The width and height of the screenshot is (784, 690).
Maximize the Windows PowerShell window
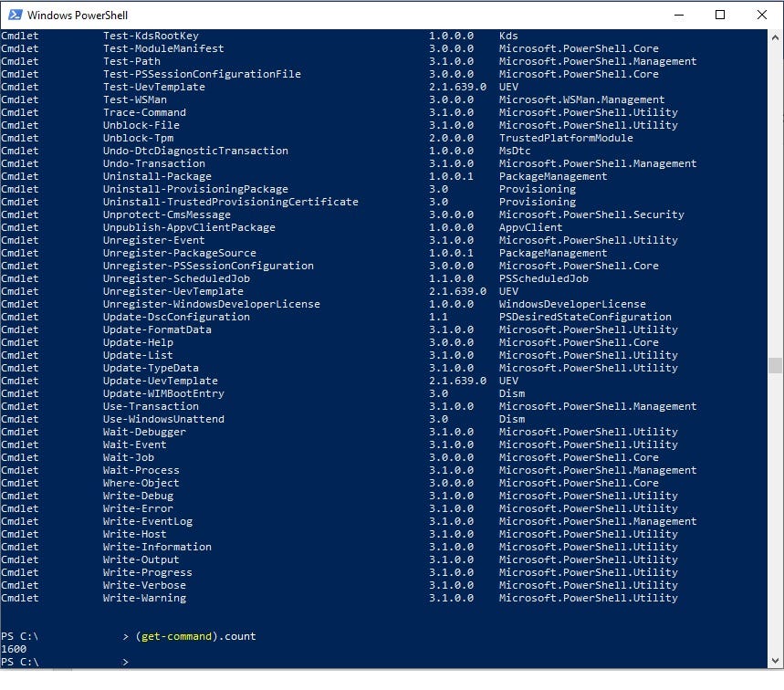720,15
